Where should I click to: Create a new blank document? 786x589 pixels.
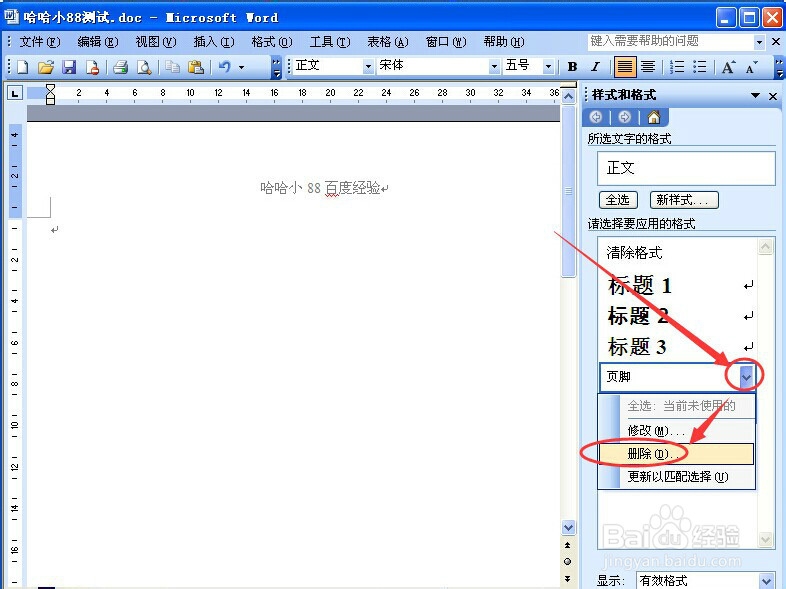(x=23, y=67)
